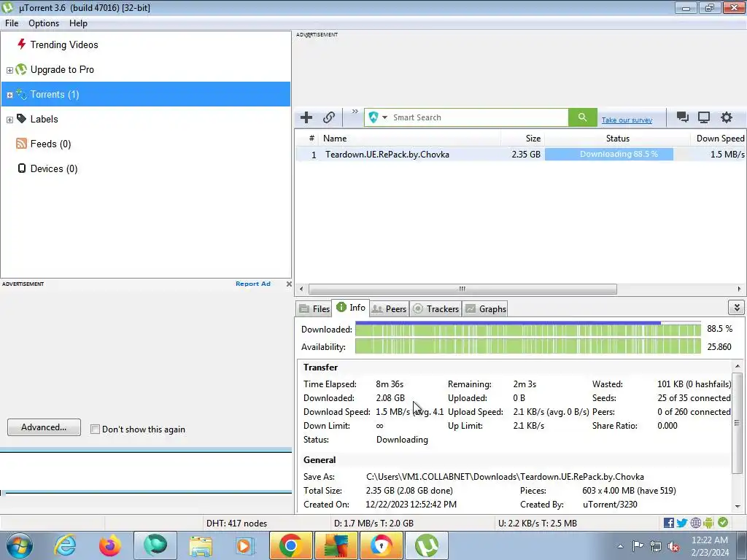Expand the Torrents tree node
The image size is (747, 560).
click(x=9, y=95)
